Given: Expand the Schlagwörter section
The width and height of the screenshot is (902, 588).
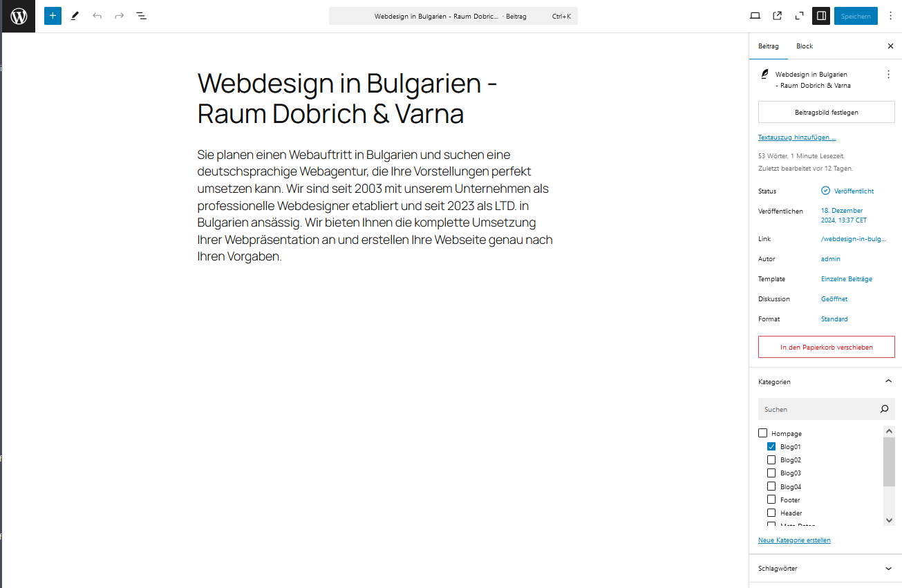Looking at the screenshot, I should pyautogui.click(x=889, y=568).
